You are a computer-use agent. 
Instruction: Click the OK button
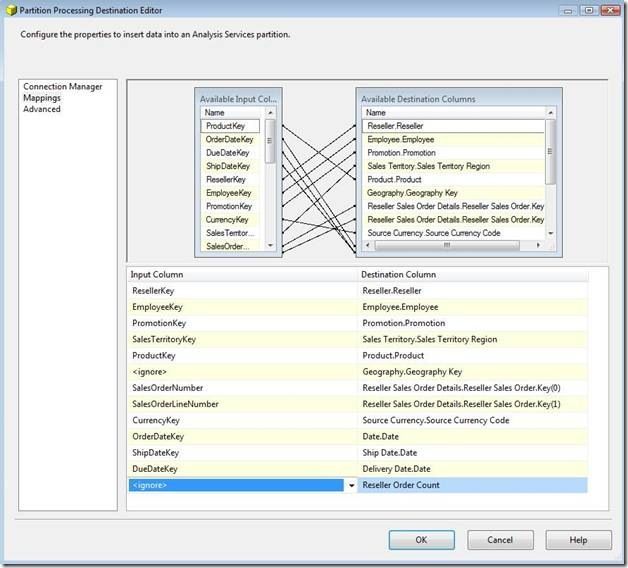pos(421,540)
